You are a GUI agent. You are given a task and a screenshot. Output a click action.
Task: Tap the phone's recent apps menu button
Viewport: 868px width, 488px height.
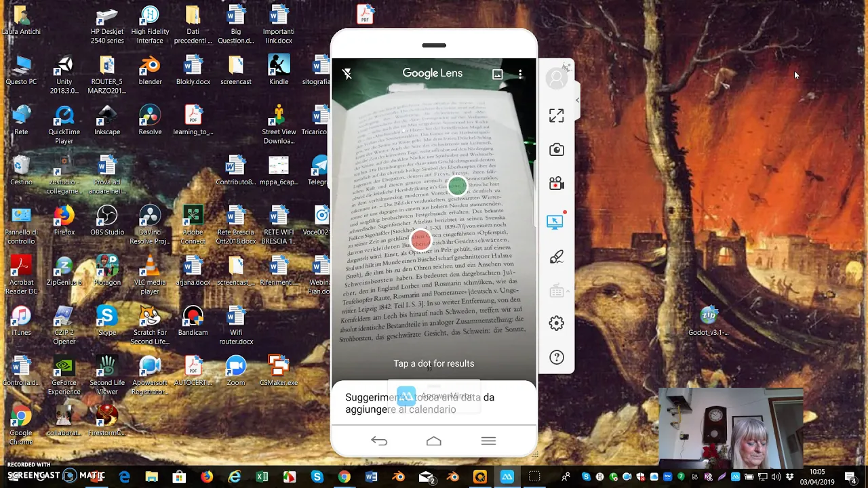tap(488, 441)
